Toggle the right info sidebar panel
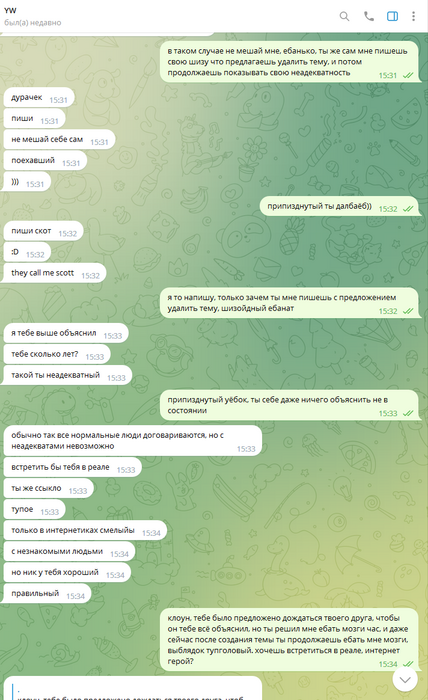 point(392,17)
